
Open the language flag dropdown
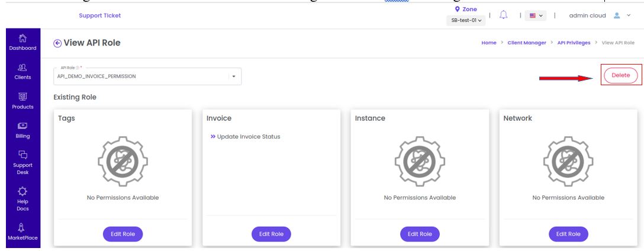pyautogui.click(x=536, y=15)
